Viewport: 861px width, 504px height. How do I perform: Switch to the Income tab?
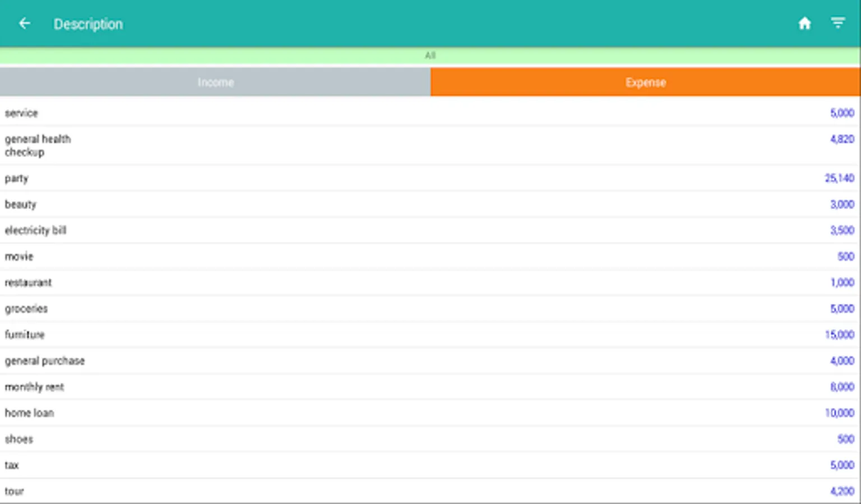[x=215, y=82]
